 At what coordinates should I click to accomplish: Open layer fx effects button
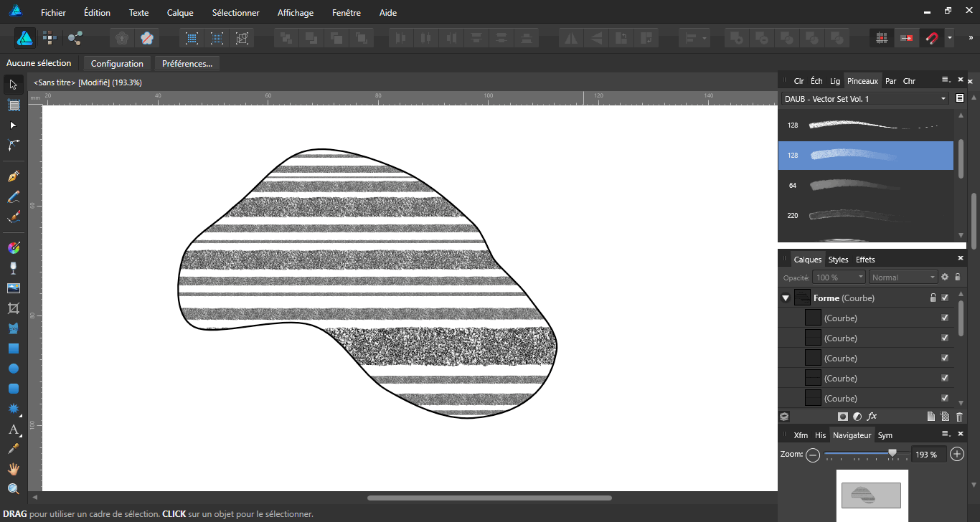pyautogui.click(x=872, y=417)
